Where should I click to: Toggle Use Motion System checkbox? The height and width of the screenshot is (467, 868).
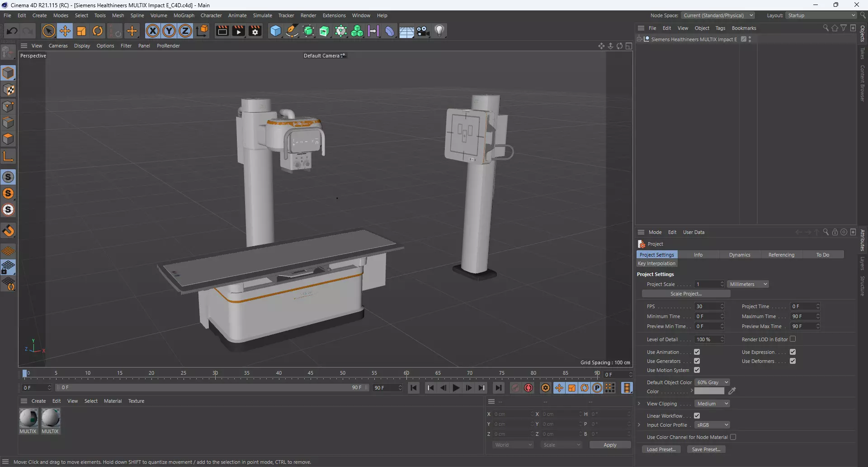point(697,370)
